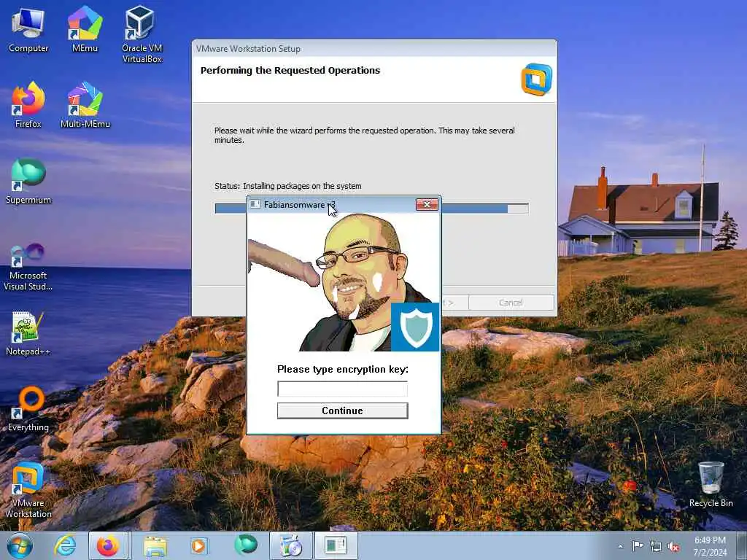
Task: Click the Fabiansomware taskbar button
Action: [336, 545]
